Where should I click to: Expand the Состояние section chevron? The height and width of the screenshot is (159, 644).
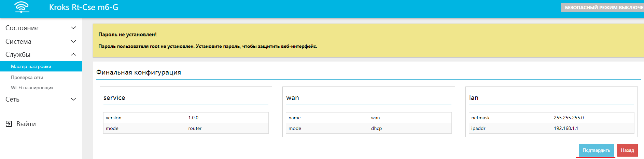[x=73, y=28]
